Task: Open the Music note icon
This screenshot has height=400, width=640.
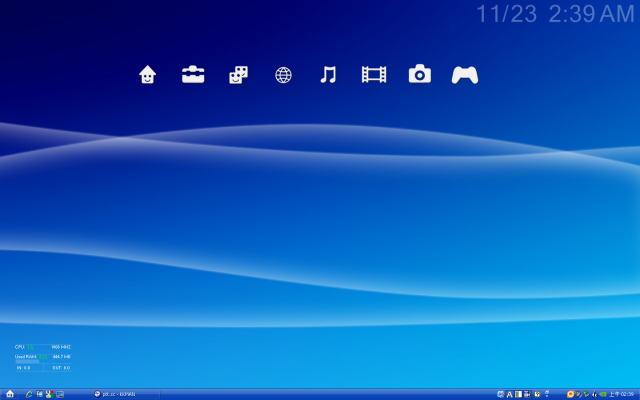Action: point(328,75)
